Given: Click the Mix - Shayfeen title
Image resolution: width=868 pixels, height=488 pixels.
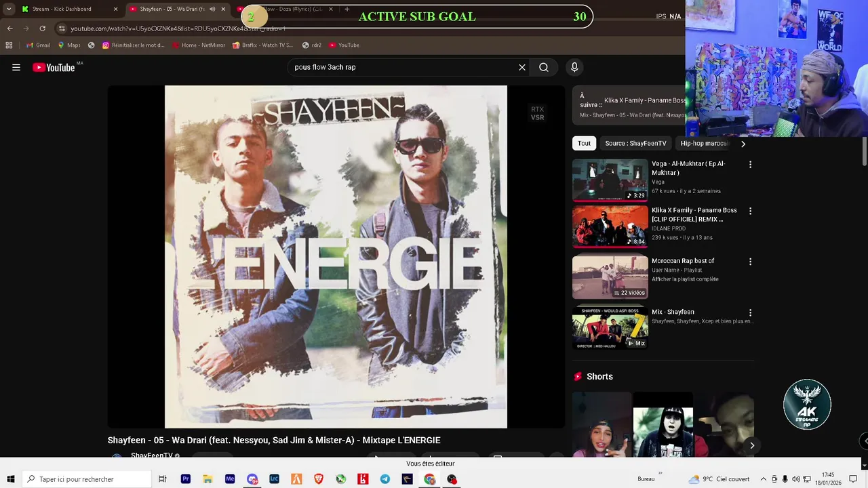Looking at the screenshot, I should click(x=673, y=312).
